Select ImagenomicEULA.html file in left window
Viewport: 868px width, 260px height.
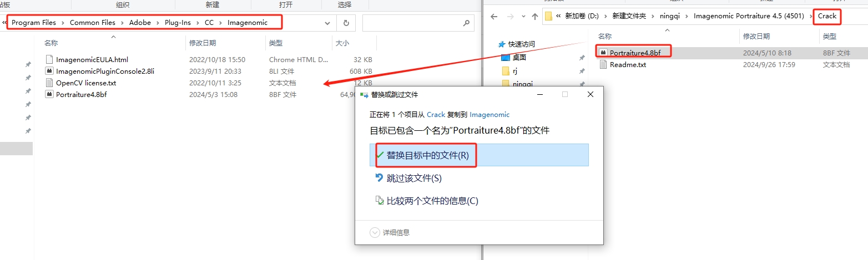[92, 59]
